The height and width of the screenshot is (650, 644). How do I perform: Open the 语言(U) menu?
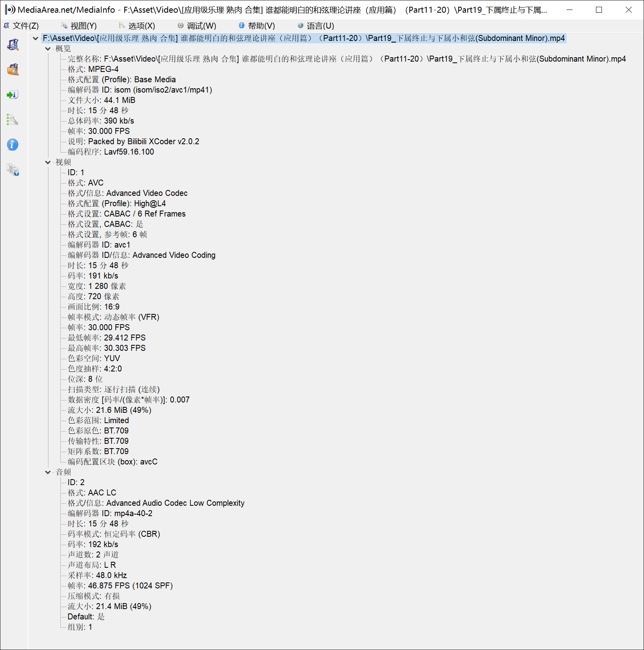coord(316,26)
